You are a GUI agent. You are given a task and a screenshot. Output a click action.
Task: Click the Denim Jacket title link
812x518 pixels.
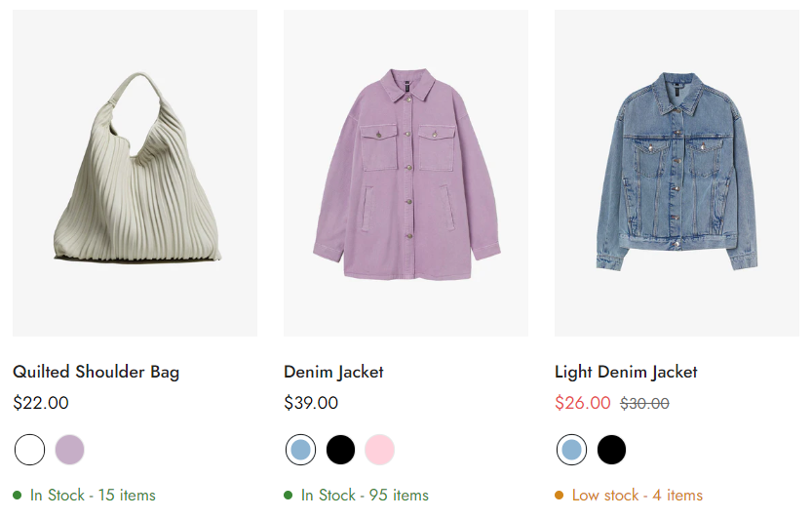(333, 372)
